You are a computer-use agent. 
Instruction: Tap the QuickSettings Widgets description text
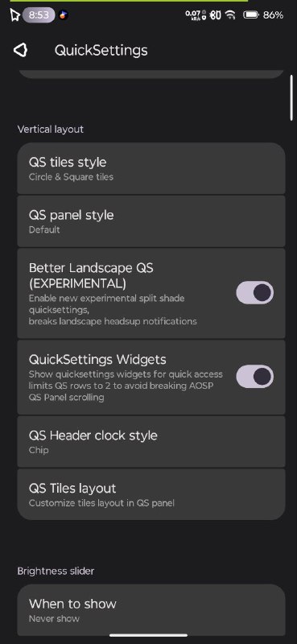[126, 386]
